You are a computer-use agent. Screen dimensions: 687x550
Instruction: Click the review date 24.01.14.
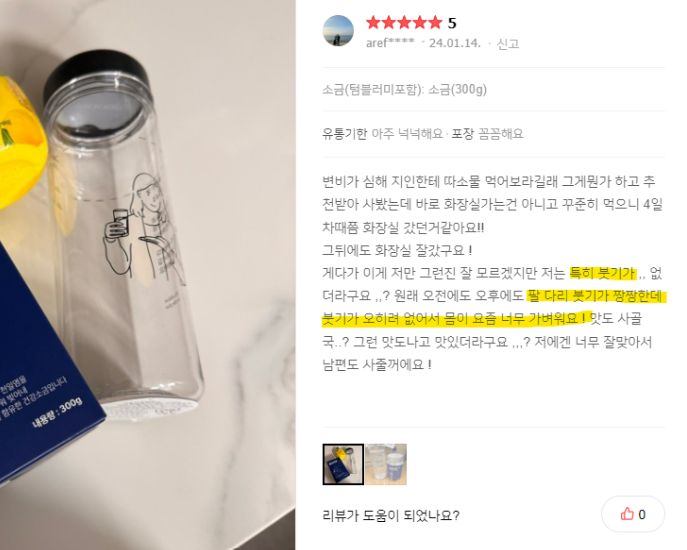coord(454,43)
